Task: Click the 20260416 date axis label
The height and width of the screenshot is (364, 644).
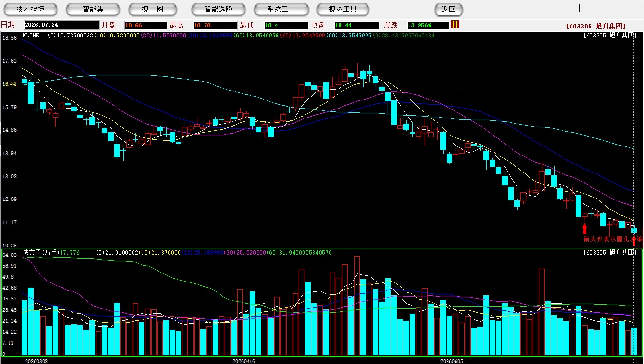Action: (244, 361)
